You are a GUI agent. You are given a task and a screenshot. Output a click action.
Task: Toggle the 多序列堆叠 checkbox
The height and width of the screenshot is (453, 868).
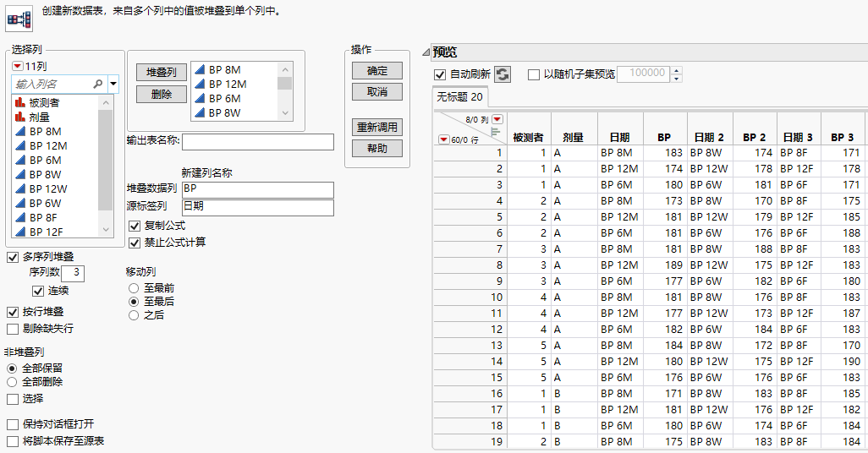(x=13, y=257)
